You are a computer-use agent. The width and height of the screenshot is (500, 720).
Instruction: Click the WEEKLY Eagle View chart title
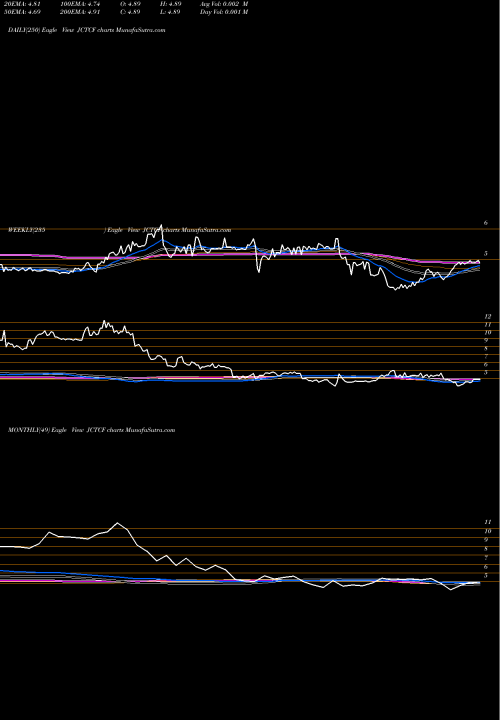click(120, 230)
